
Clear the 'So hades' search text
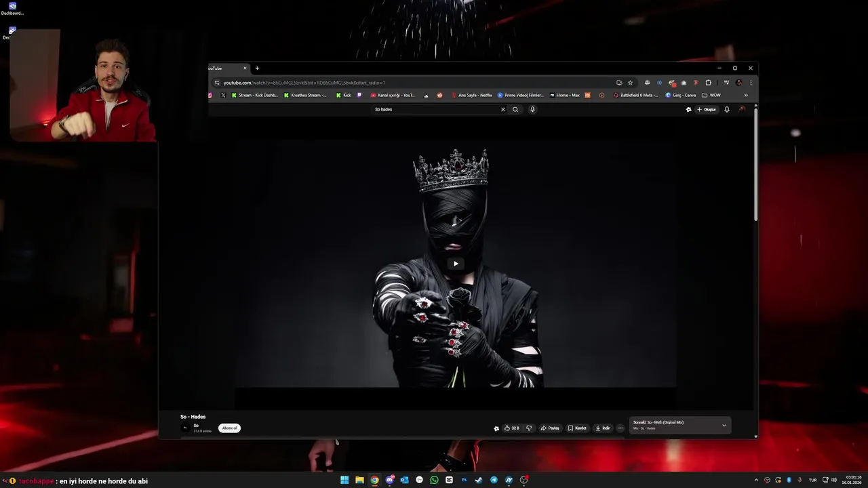(x=503, y=109)
